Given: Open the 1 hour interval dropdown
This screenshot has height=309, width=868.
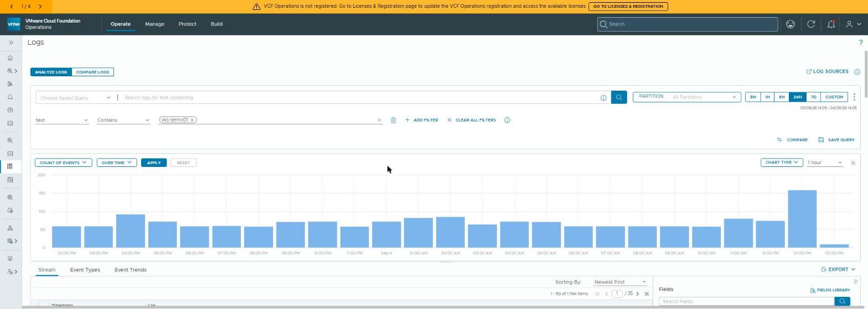Looking at the screenshot, I should click(x=825, y=163).
